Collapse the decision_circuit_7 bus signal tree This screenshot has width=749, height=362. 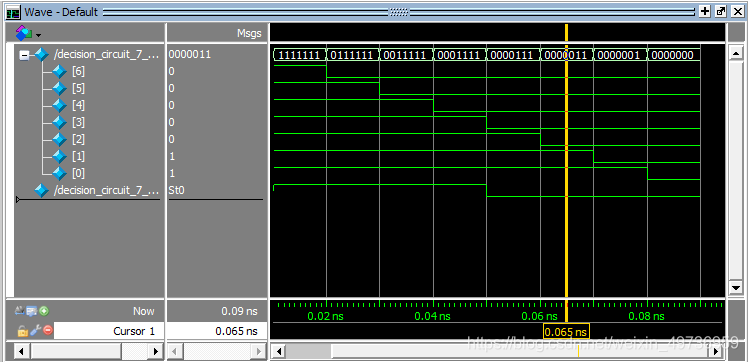pos(23,55)
